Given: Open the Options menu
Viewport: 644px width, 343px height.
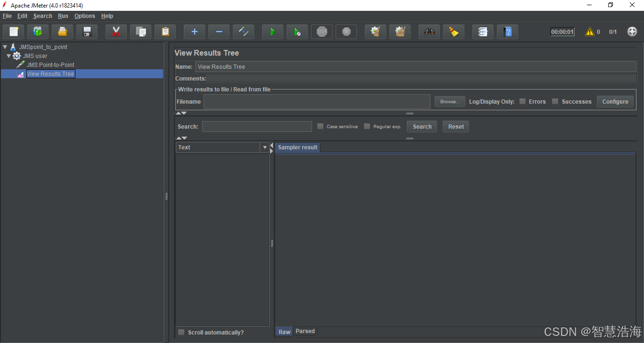Looking at the screenshot, I should pyautogui.click(x=84, y=16).
